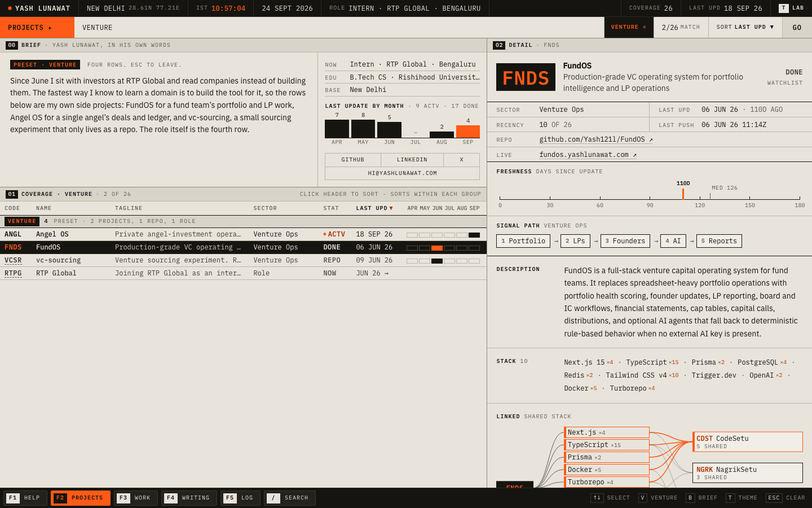
Task: Select the Next.js node in linked graph
Action: point(607,432)
